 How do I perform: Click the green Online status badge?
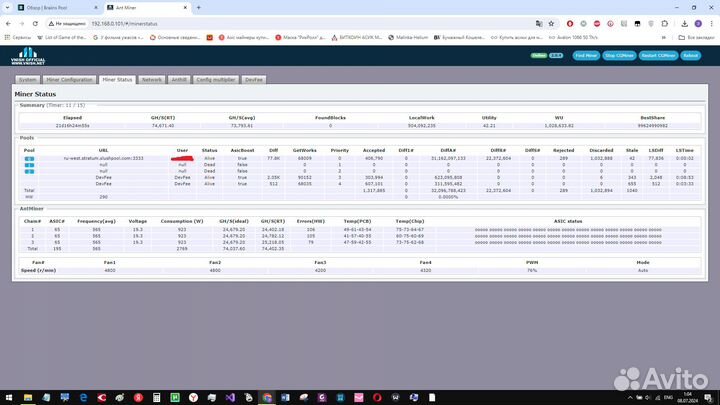click(539, 56)
